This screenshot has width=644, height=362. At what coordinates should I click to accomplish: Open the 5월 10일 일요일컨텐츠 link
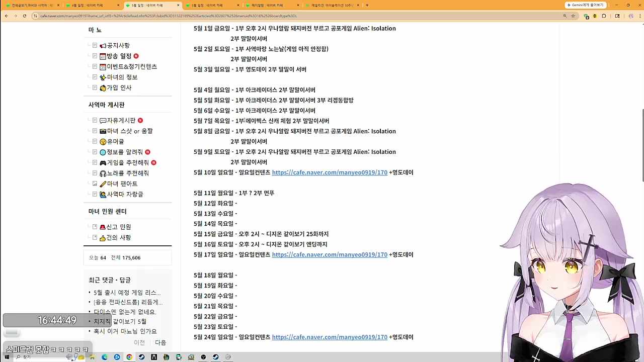tap(330, 172)
